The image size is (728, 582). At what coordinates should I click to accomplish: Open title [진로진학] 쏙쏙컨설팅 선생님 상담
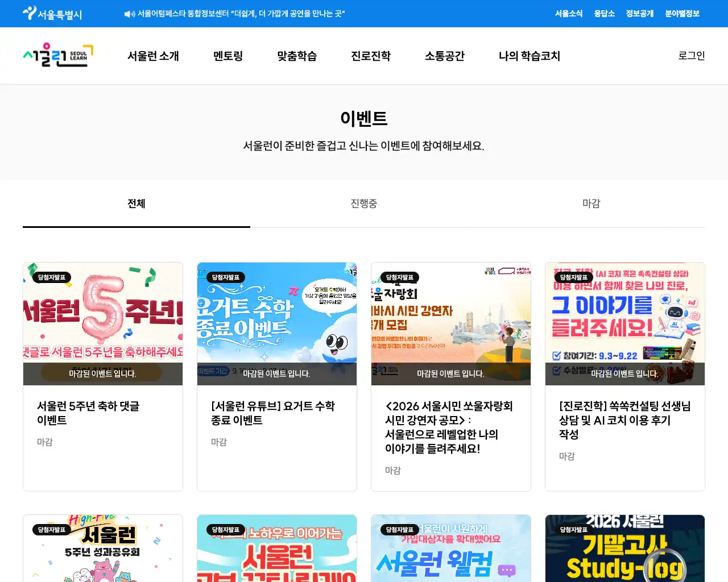pyautogui.click(x=625, y=420)
